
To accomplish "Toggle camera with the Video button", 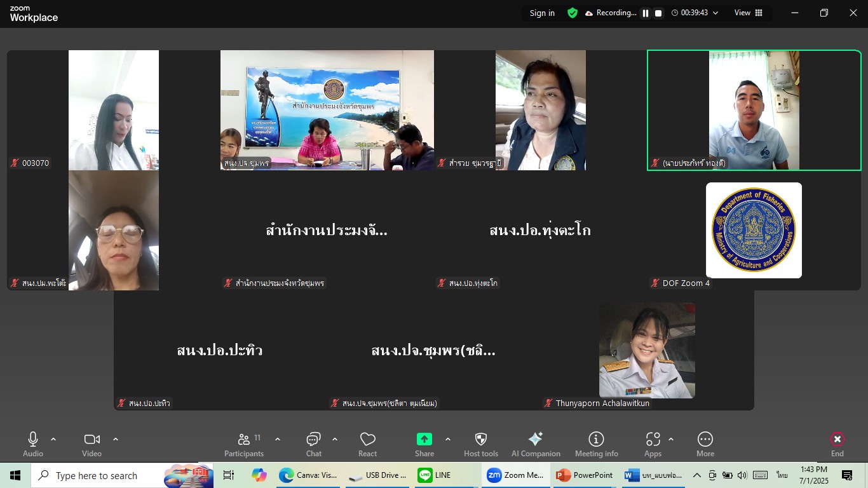I will pyautogui.click(x=92, y=439).
